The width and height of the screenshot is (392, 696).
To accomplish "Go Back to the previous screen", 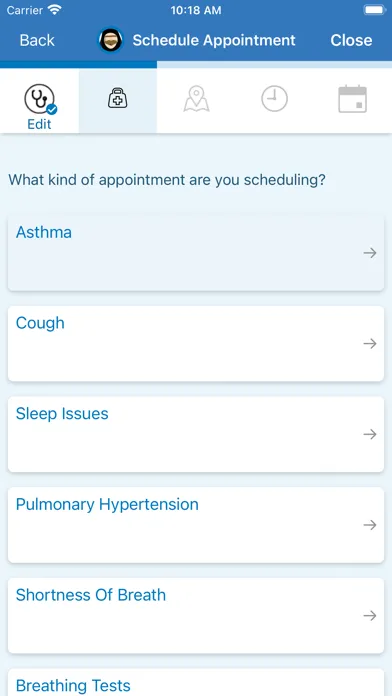I will (x=37, y=40).
